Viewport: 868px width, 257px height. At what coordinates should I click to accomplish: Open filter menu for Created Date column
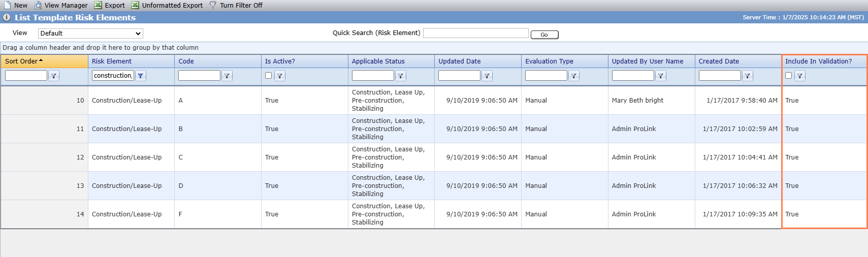tap(748, 76)
